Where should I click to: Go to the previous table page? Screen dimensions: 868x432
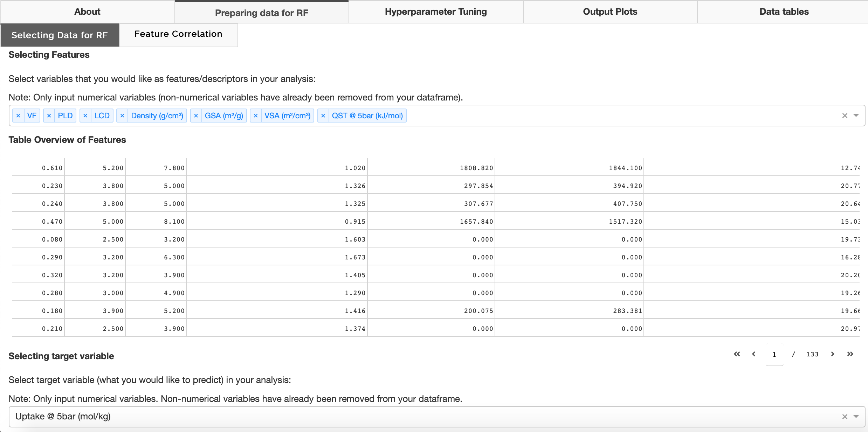(x=754, y=354)
